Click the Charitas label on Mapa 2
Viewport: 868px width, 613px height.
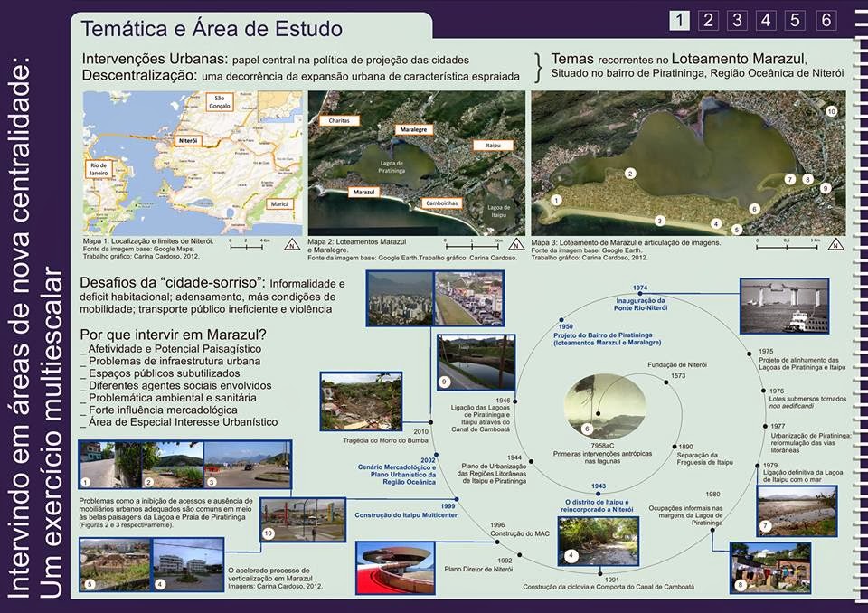click(339, 120)
